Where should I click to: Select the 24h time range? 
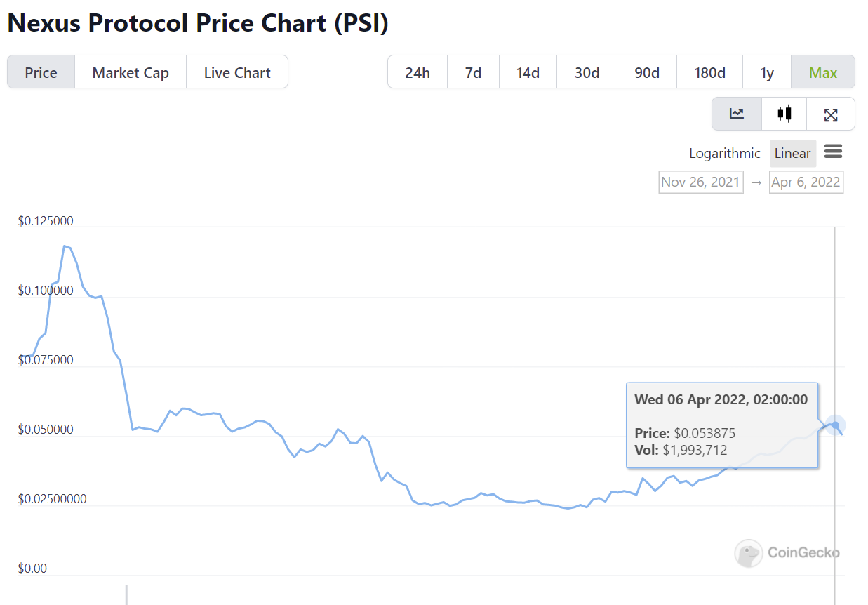coord(418,72)
